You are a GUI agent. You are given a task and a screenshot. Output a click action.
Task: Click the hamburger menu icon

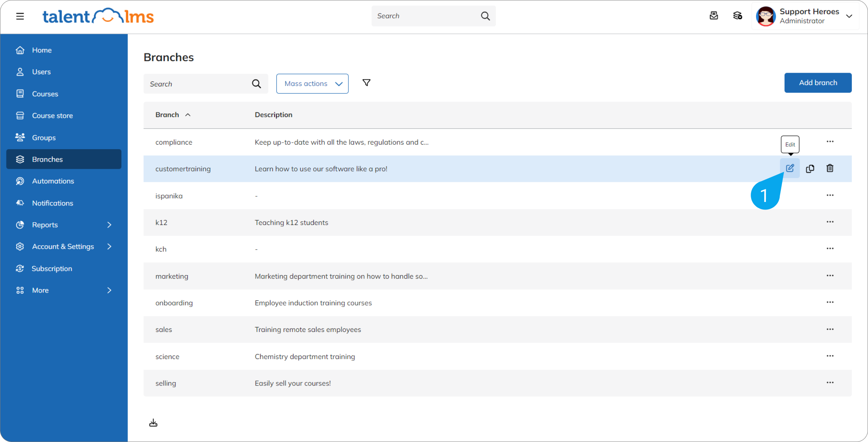coord(20,16)
